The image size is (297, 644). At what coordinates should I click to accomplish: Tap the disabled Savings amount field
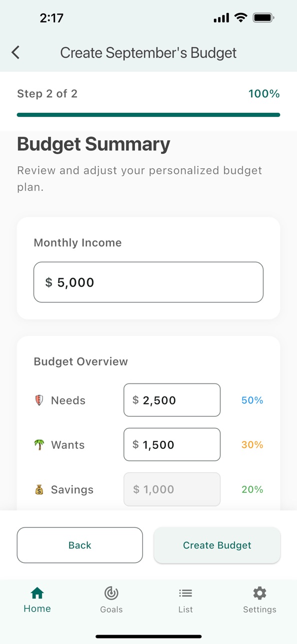tap(172, 489)
